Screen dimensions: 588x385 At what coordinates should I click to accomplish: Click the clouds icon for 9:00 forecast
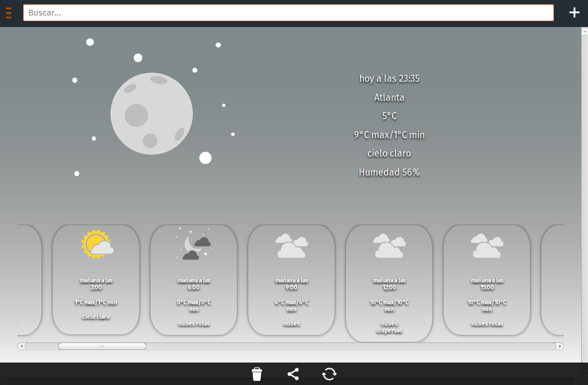coord(291,246)
